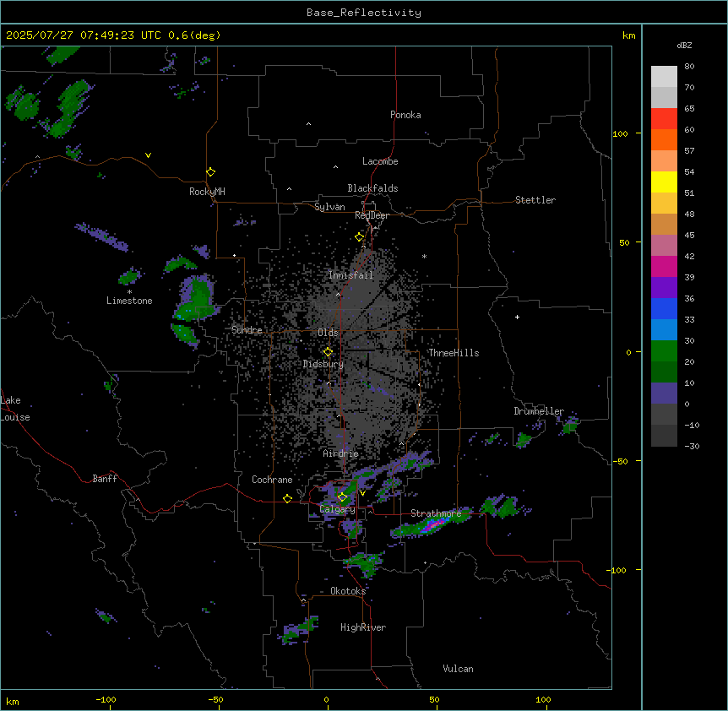Select the blue 33-36 dBZ legend swatch
The height and width of the screenshot is (711, 728).
pos(664,308)
